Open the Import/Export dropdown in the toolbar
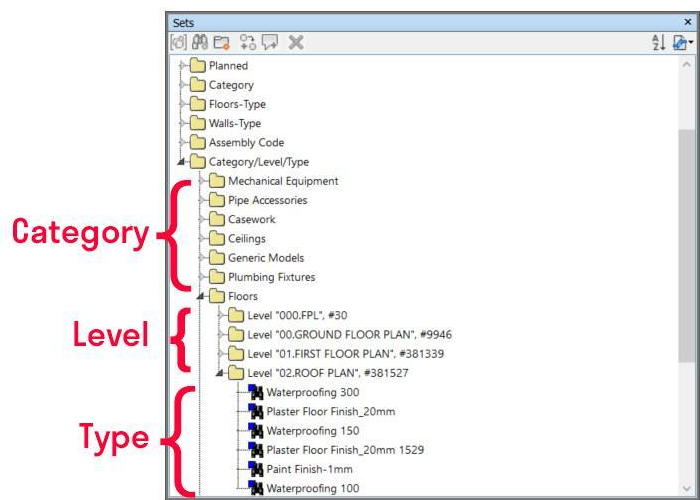This screenshot has height=500, width=700. (682, 42)
